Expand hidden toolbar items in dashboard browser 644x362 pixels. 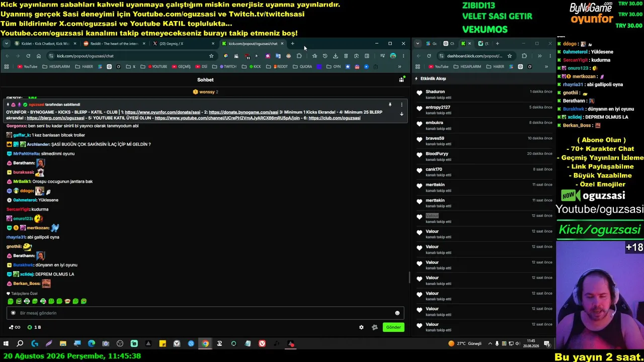(539, 56)
